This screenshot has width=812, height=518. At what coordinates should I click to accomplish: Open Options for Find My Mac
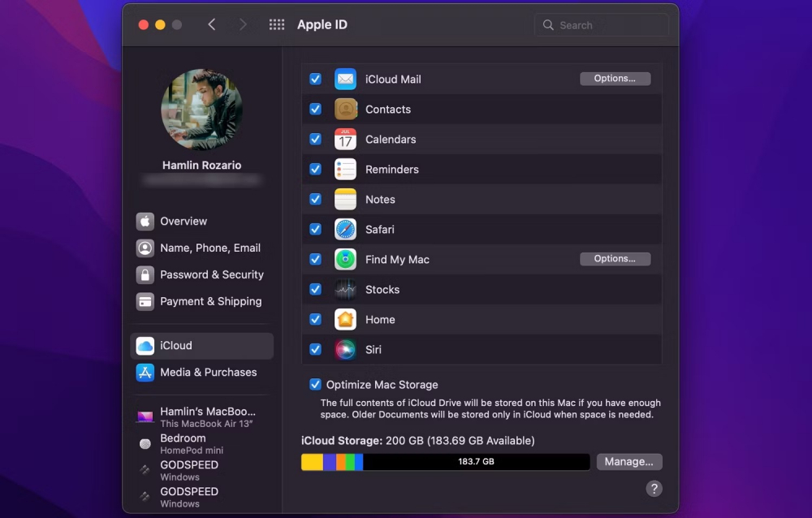point(615,259)
